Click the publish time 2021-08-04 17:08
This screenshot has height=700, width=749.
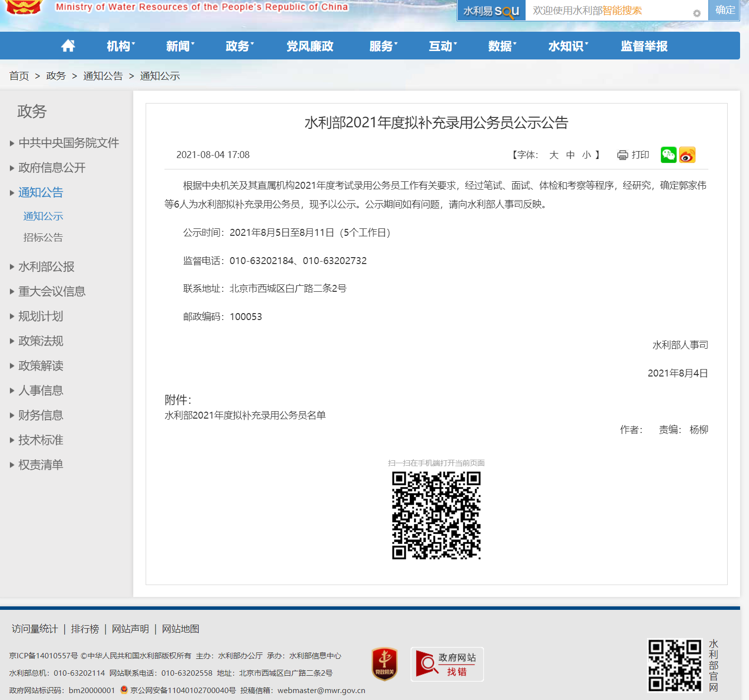(x=213, y=155)
